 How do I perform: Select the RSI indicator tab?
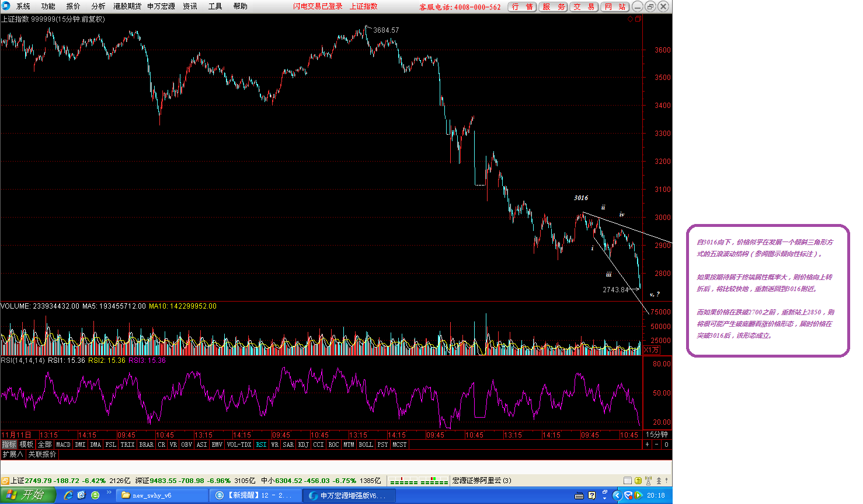coord(261,444)
